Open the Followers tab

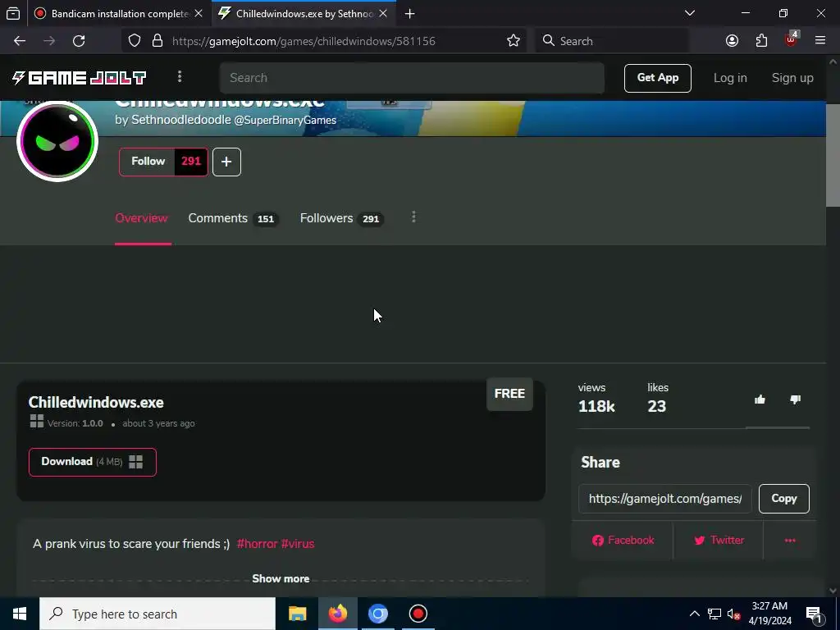point(341,218)
